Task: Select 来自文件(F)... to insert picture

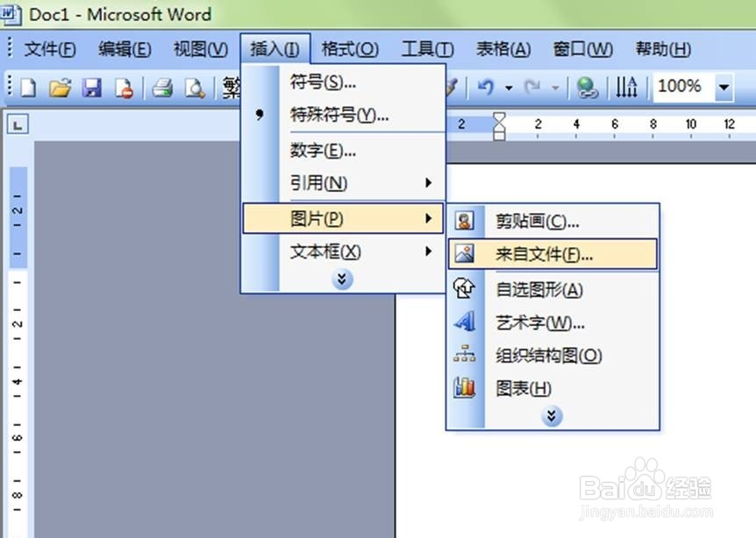Action: 552,254
